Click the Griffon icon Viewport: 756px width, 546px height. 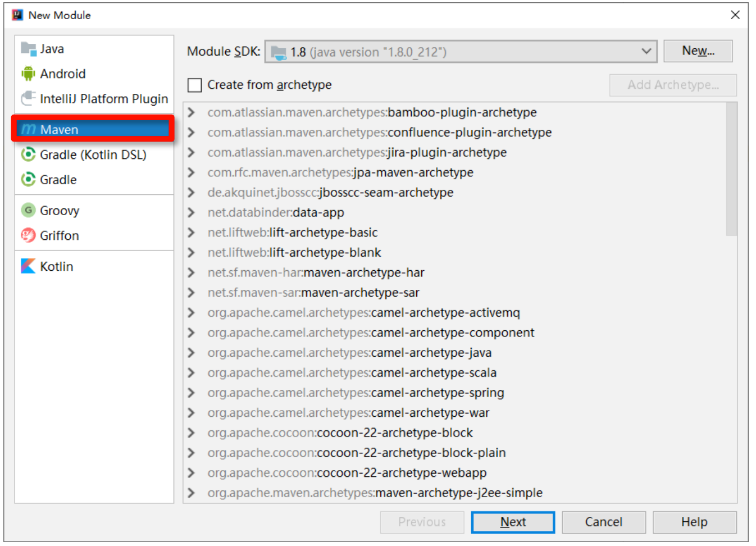[28, 235]
